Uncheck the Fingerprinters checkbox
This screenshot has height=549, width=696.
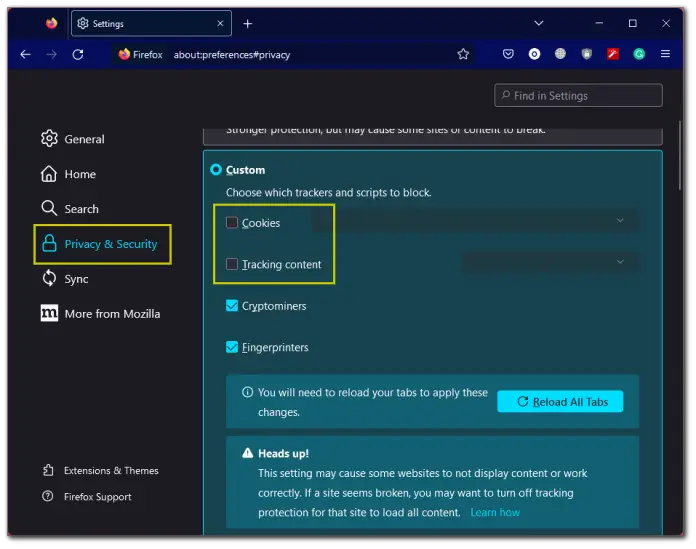tap(232, 347)
